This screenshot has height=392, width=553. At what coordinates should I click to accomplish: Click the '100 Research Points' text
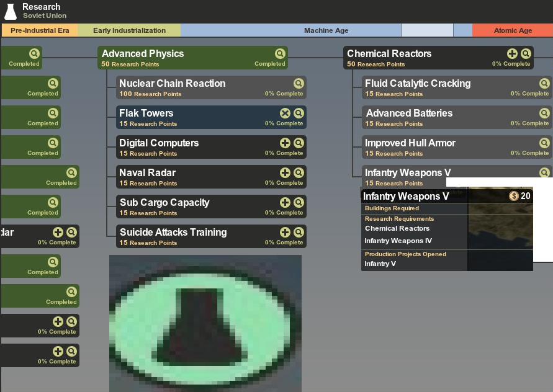tap(150, 94)
